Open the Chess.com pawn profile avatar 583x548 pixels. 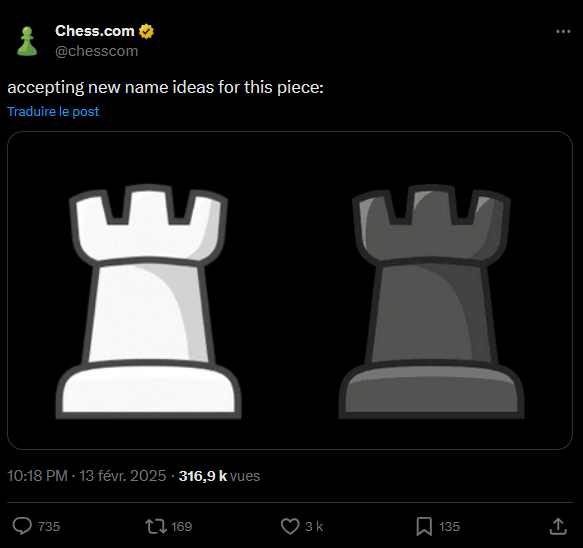pos(27,41)
